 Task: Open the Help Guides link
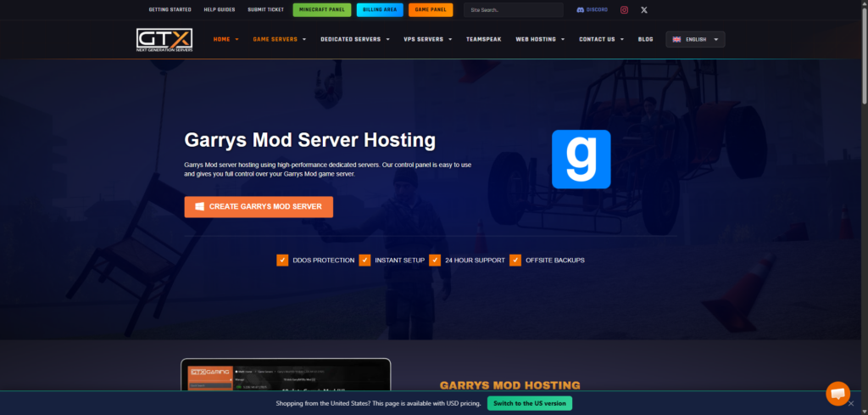pos(220,10)
